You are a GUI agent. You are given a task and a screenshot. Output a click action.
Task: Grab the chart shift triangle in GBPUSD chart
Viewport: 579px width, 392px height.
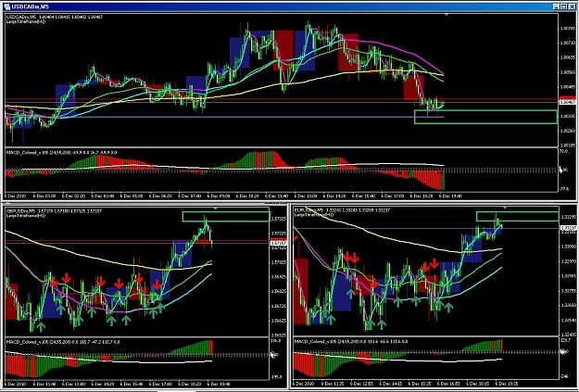216,209
